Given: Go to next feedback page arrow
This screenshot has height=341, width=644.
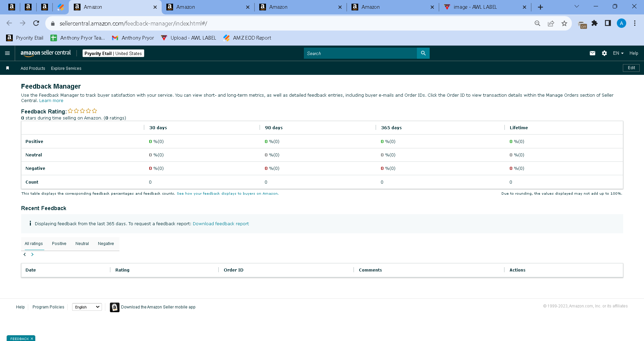Looking at the screenshot, I should coord(32,254).
